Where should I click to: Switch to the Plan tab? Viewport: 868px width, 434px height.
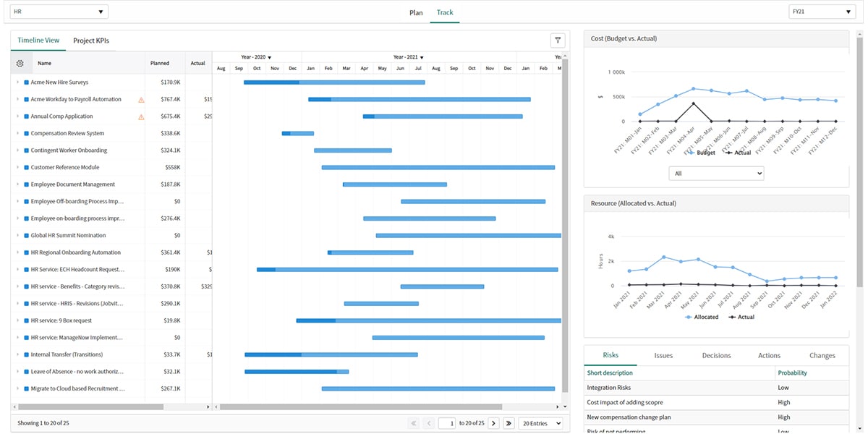(x=416, y=12)
